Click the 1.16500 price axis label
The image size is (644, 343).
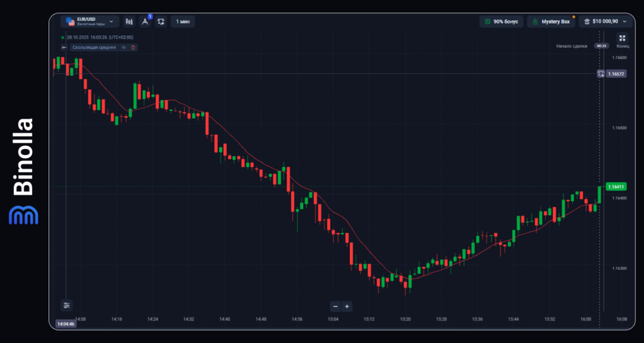tap(619, 128)
